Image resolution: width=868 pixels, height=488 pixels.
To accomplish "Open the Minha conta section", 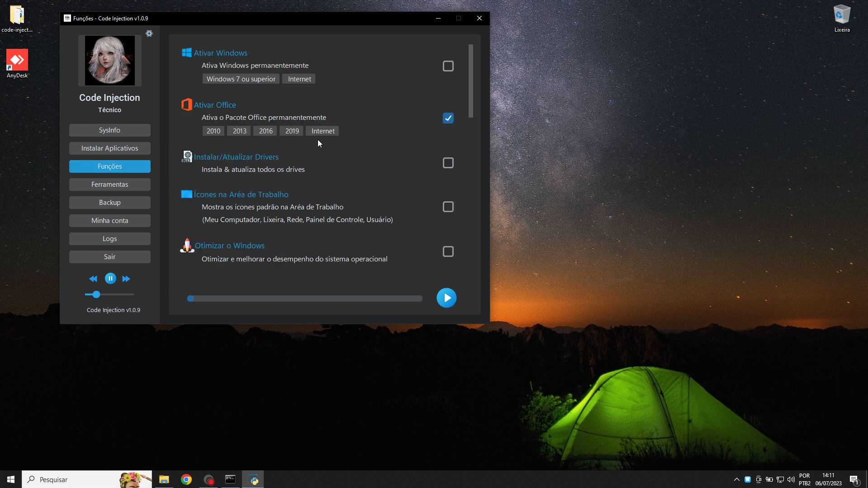I will point(110,221).
